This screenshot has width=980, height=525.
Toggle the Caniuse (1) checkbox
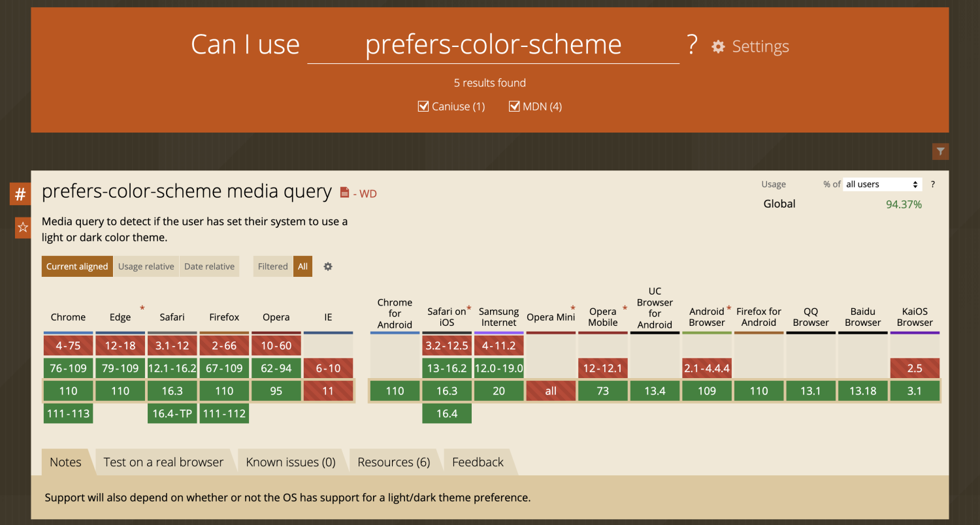coord(423,106)
